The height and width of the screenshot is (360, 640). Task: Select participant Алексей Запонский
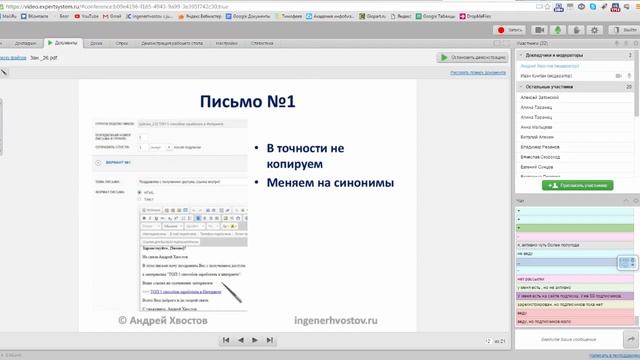coord(539,98)
